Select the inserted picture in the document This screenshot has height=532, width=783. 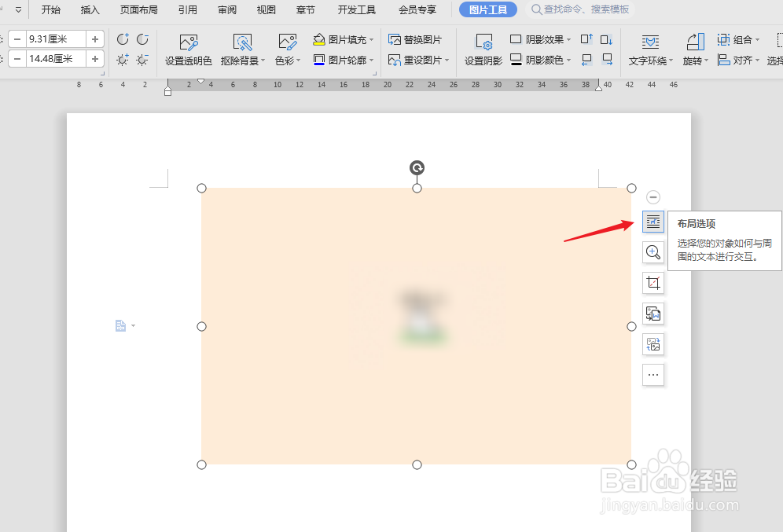click(x=417, y=326)
